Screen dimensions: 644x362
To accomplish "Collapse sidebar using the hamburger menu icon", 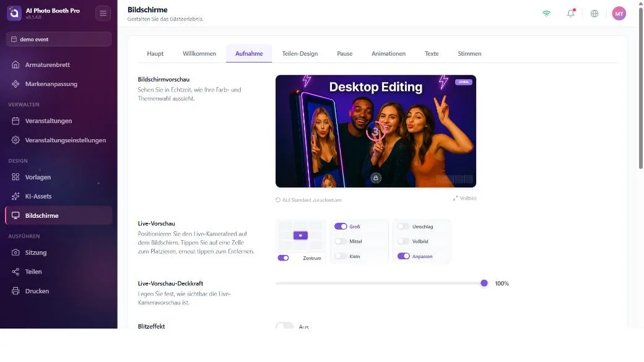I will coord(103,13).
